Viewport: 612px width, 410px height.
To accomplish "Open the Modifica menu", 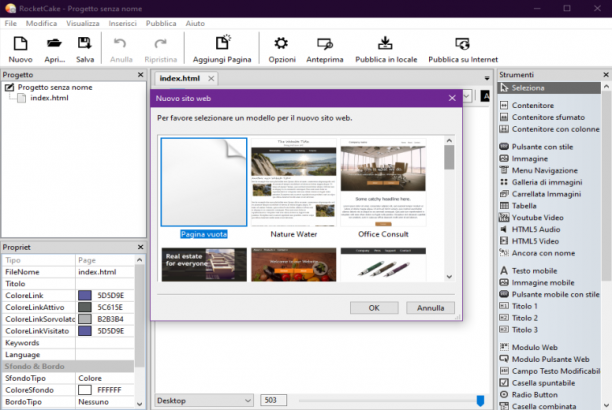I will pyautogui.click(x=41, y=23).
